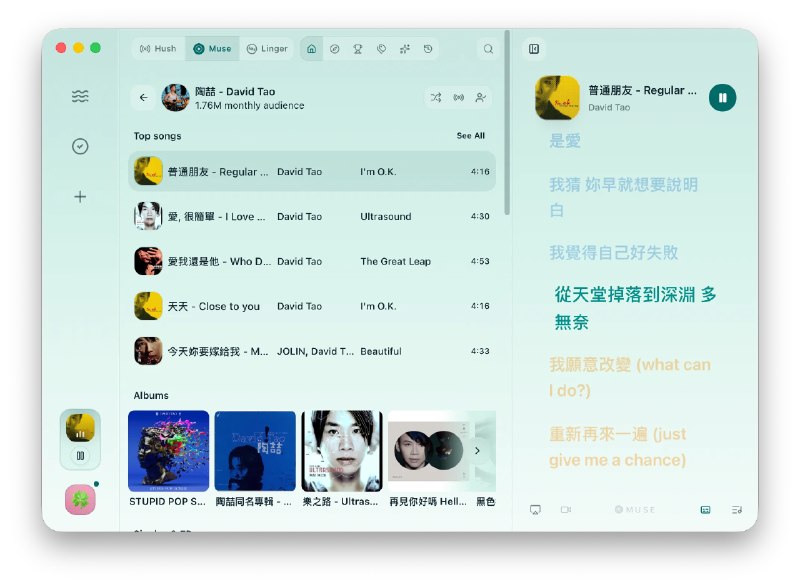
Task: Open 再見你好嗎 Hell... album cover
Action: click(429, 451)
